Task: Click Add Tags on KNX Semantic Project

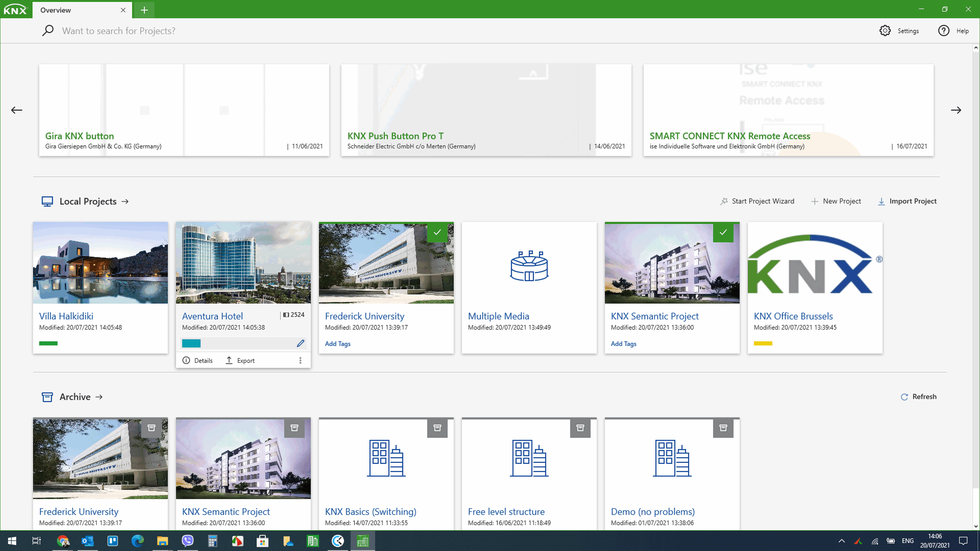Action: pos(623,344)
